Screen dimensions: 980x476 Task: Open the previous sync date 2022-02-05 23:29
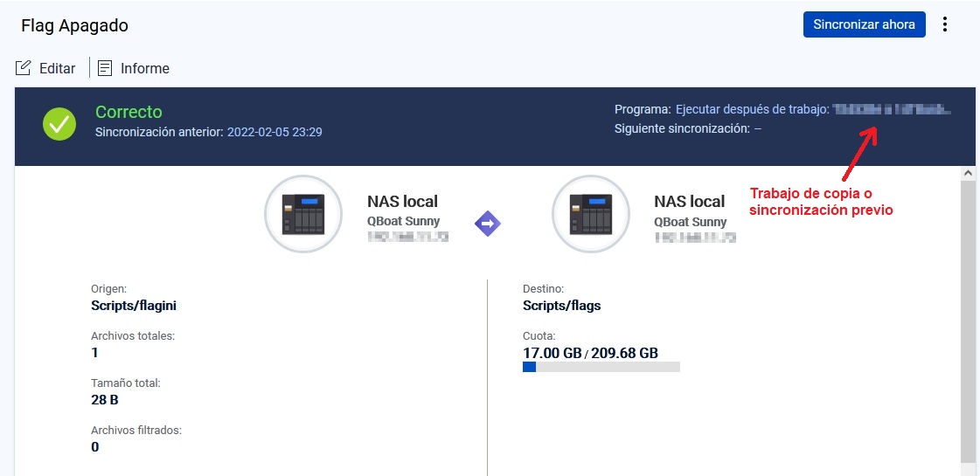(x=275, y=132)
